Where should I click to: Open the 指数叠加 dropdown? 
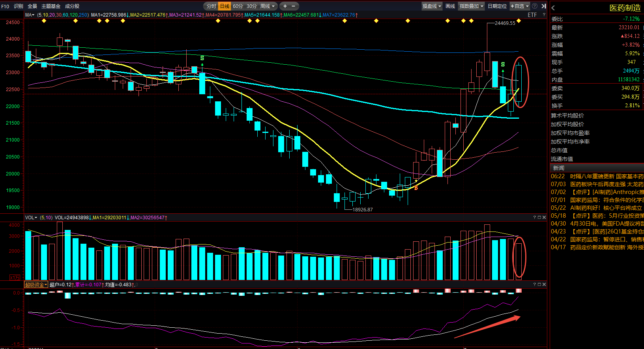pyautogui.click(x=471, y=6)
